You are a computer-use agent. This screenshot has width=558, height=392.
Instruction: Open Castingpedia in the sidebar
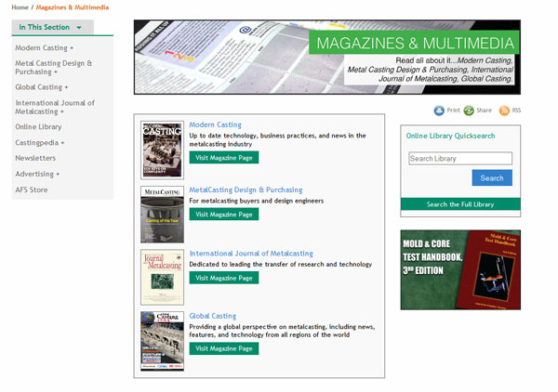tap(39, 142)
